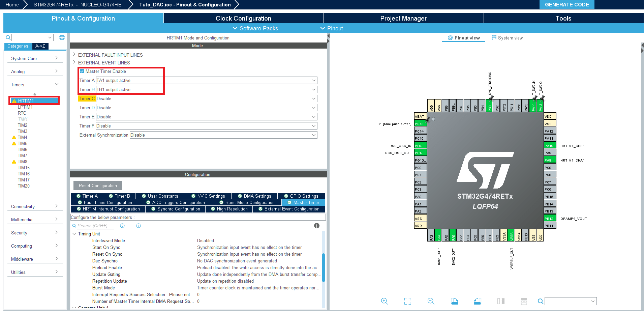Expand EXTERNAL FAULT INPUT LINES section

click(74, 54)
